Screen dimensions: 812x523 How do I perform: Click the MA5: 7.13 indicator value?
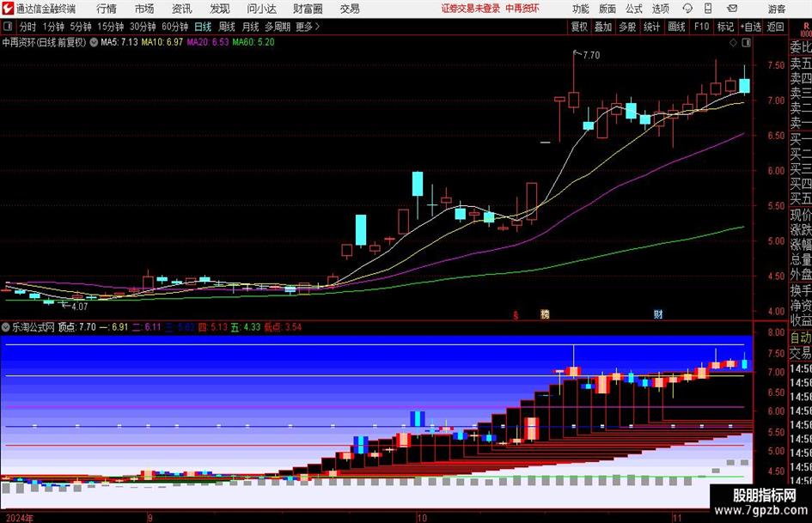click(x=119, y=42)
